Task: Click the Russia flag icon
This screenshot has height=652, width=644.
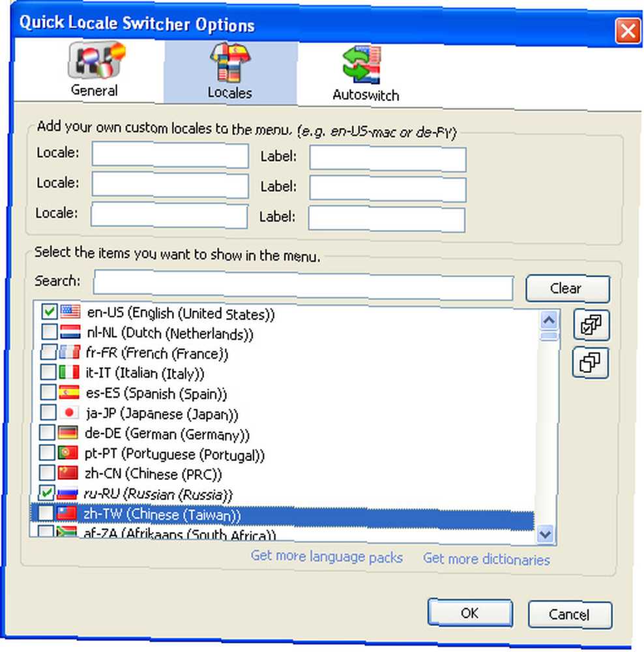Action: point(67,493)
